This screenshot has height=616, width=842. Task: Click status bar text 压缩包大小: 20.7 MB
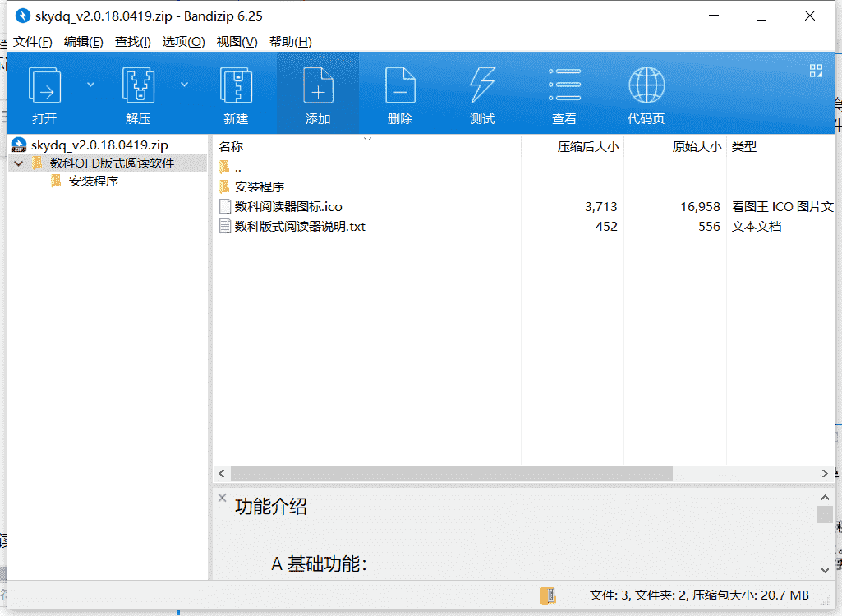[750, 595]
